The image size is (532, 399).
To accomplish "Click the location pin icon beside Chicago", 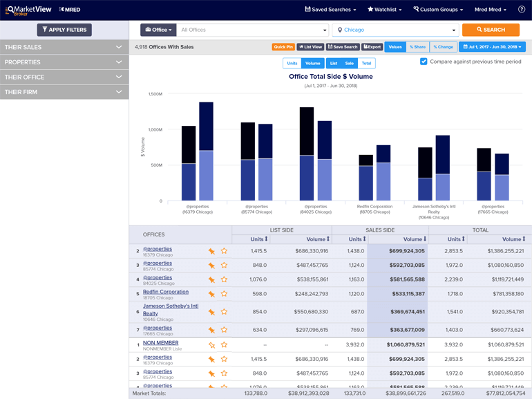I will [x=340, y=30].
